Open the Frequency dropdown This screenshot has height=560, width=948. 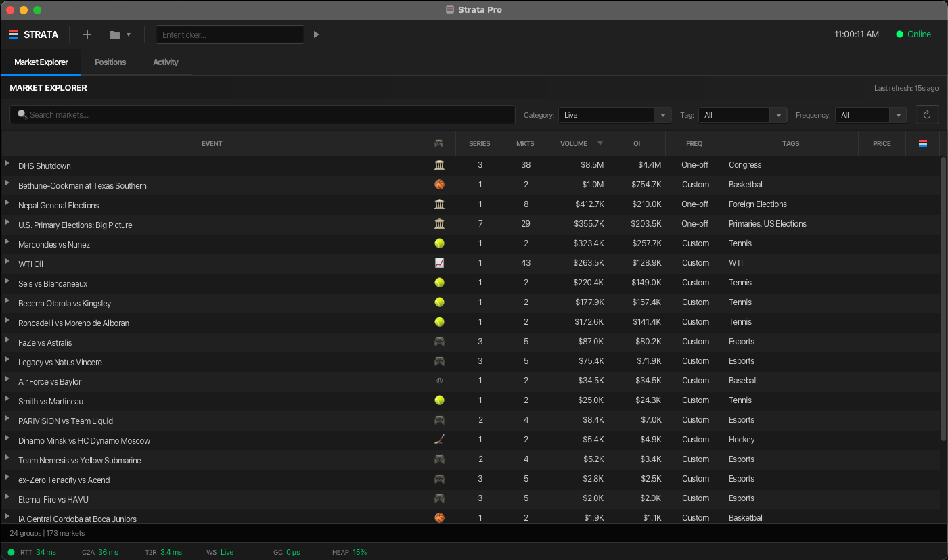[x=870, y=115]
